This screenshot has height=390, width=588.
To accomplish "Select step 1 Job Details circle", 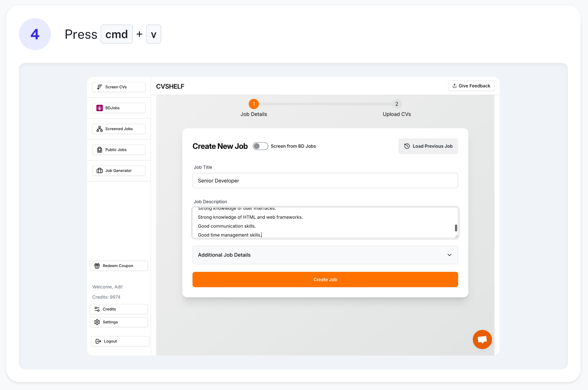I will (254, 104).
